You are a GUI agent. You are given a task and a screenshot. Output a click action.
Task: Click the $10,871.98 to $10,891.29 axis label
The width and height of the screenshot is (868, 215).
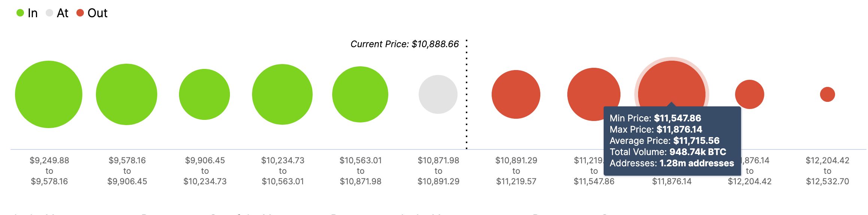click(438, 171)
